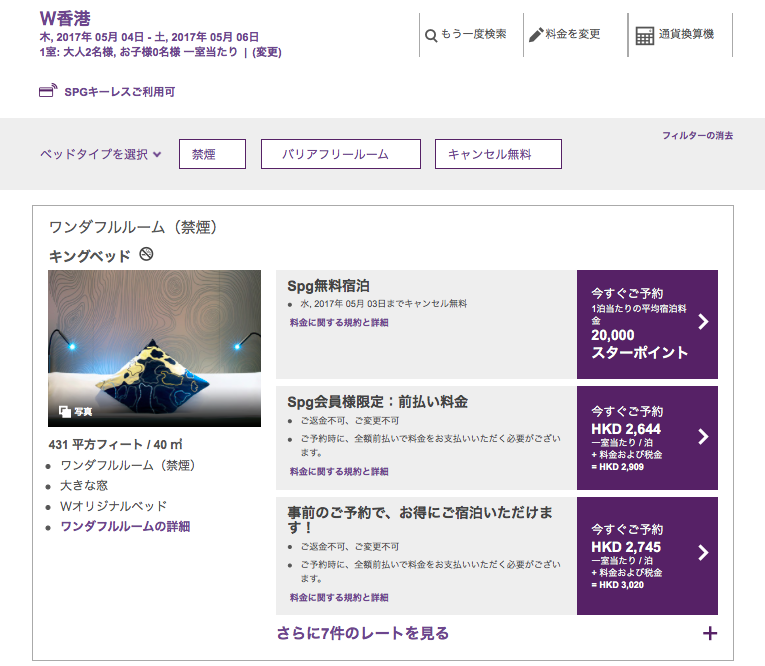Click 通貨換算機 label

coord(686,34)
